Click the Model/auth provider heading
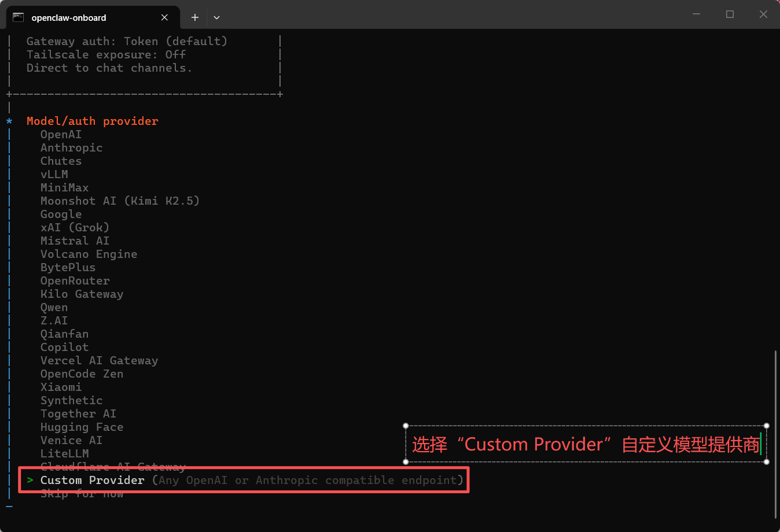The image size is (780, 532). 92,121
